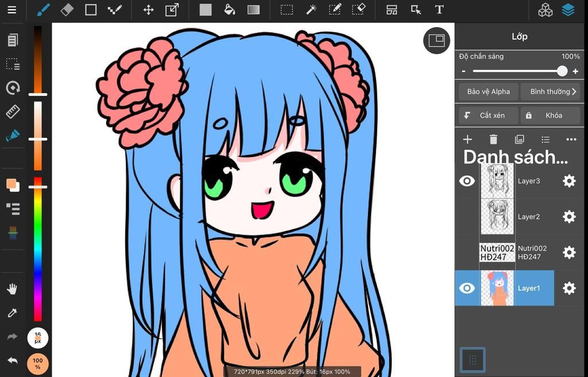The height and width of the screenshot is (377, 588).
Task: Click the 100% brush opacity circle
Action: click(x=37, y=363)
